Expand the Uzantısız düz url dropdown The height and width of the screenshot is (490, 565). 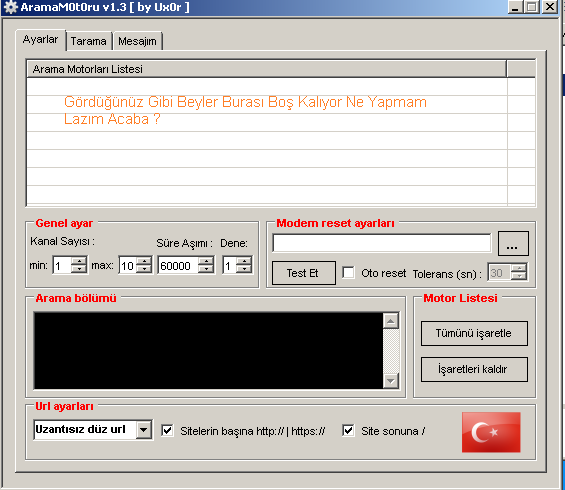(144, 429)
